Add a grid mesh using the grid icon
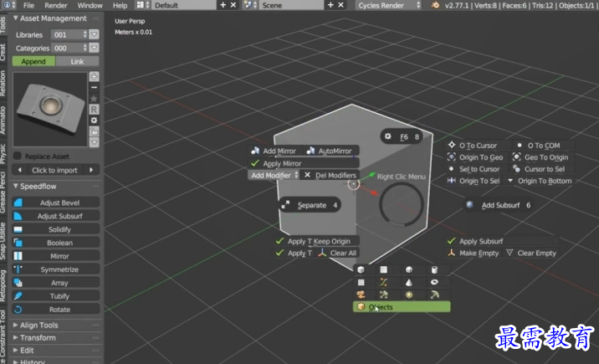The image size is (599, 364). click(x=361, y=282)
